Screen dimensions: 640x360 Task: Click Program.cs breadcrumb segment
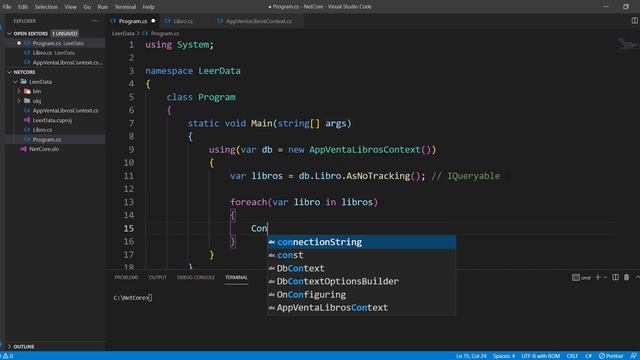pos(164,33)
